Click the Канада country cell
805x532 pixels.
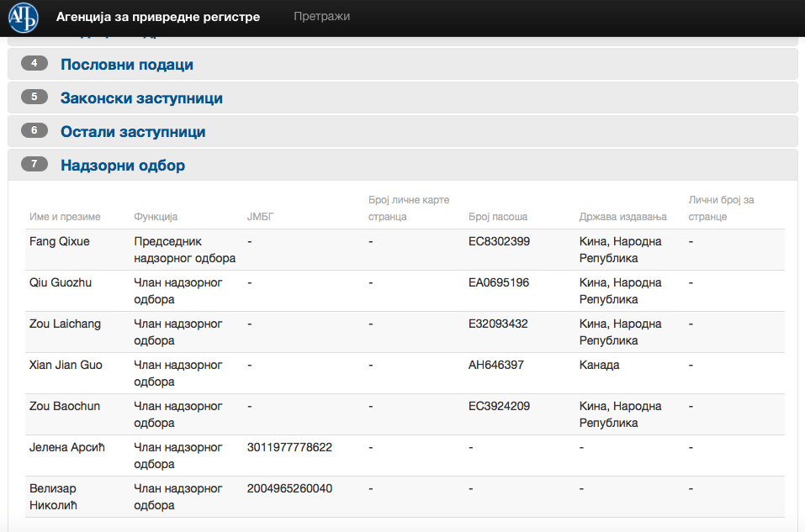[x=599, y=366]
